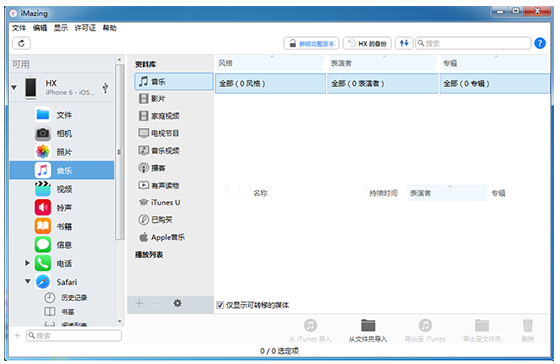Open 信息 in device sidebar
This screenshot has height=364, width=560.
click(62, 245)
